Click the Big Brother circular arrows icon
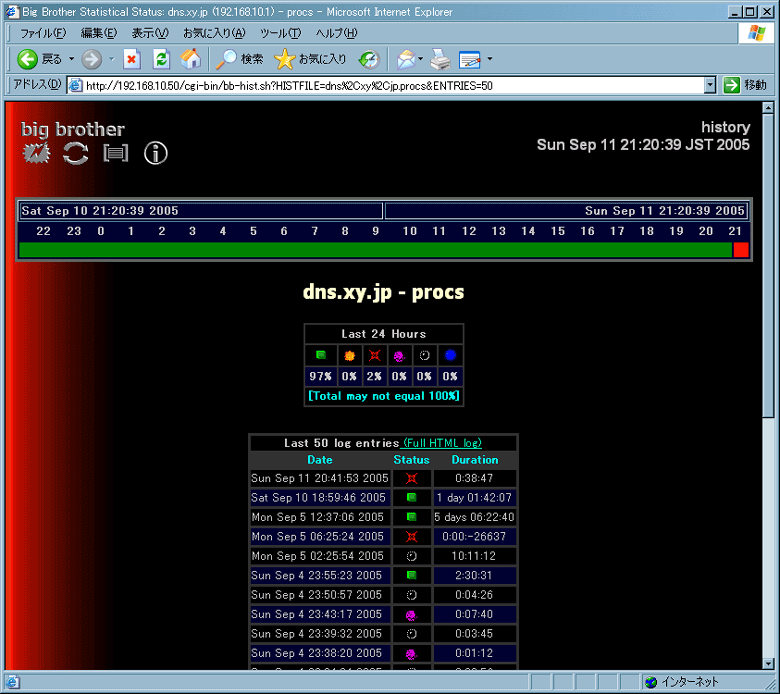780x694 pixels. pyautogui.click(x=76, y=153)
